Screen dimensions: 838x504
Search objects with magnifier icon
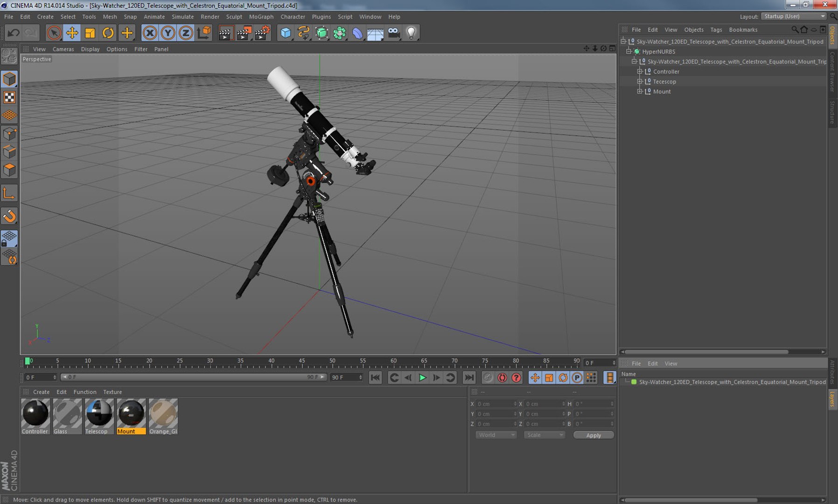795,29
